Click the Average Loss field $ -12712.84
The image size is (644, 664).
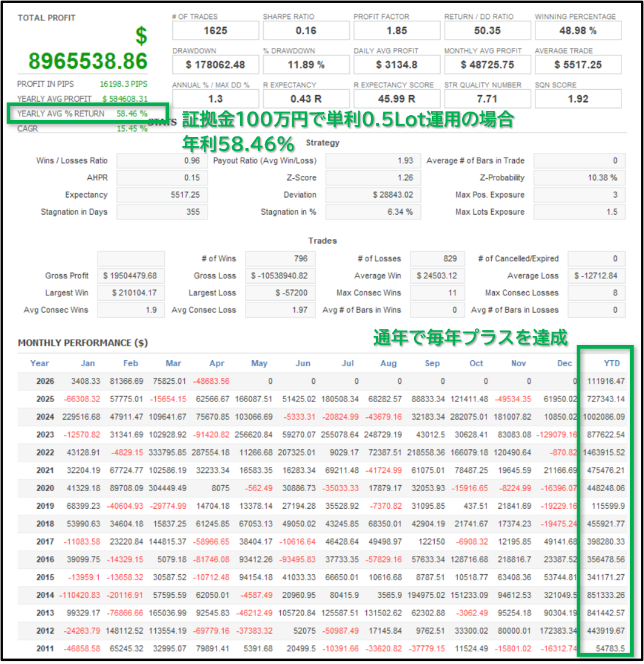(597, 276)
